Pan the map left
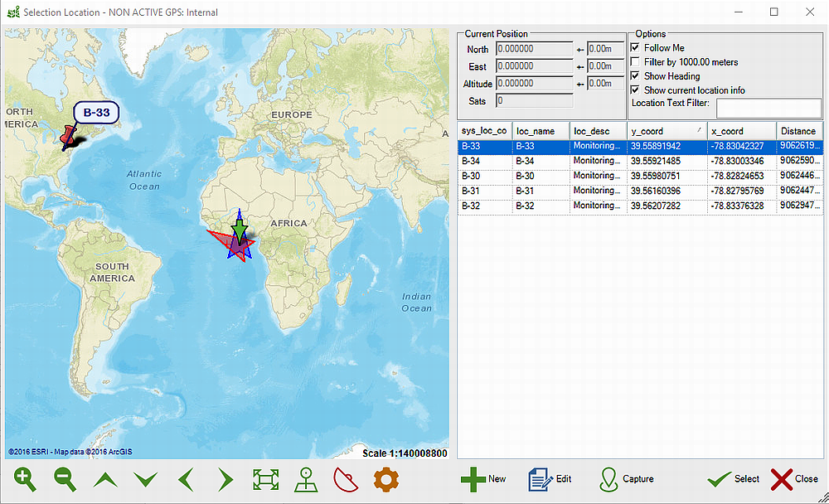This screenshot has width=829, height=504. click(185, 479)
